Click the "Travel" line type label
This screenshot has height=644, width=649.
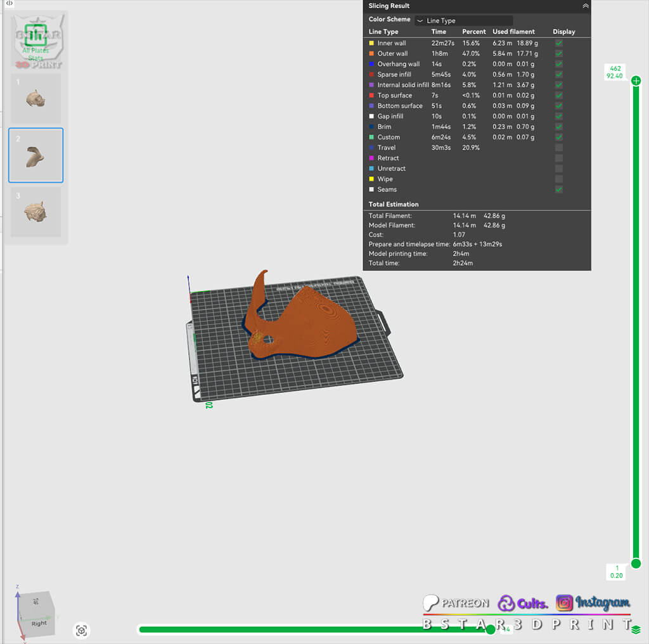387,148
